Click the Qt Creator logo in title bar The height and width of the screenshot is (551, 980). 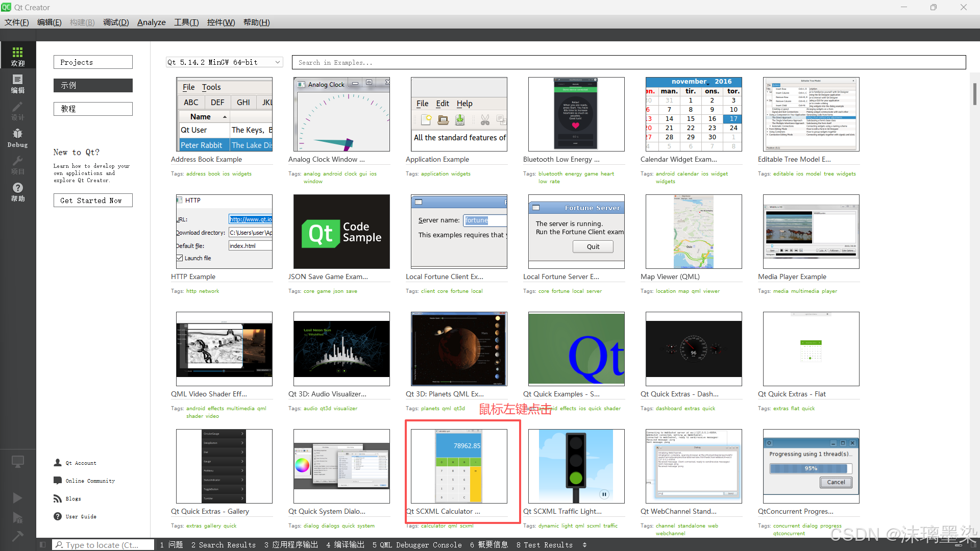tap(6, 7)
